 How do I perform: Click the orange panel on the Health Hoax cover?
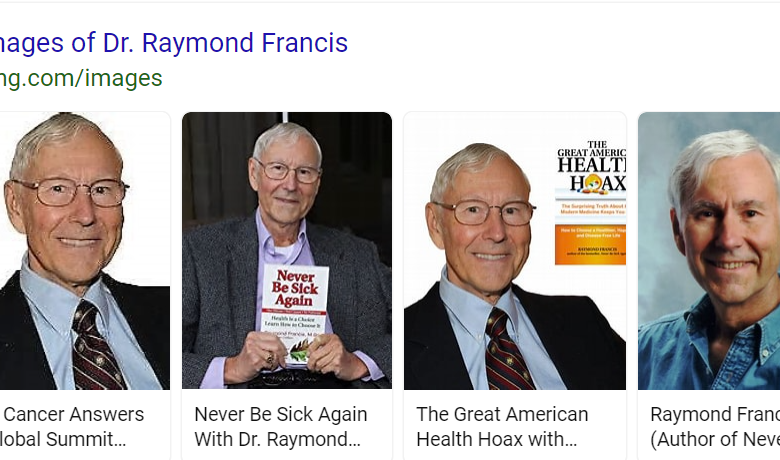(x=590, y=245)
